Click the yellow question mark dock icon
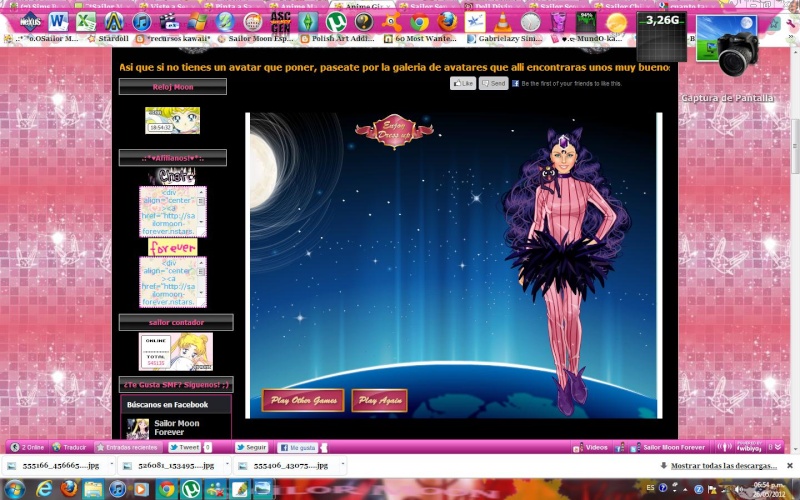Viewport: 800px width, 500px height. 364,22
